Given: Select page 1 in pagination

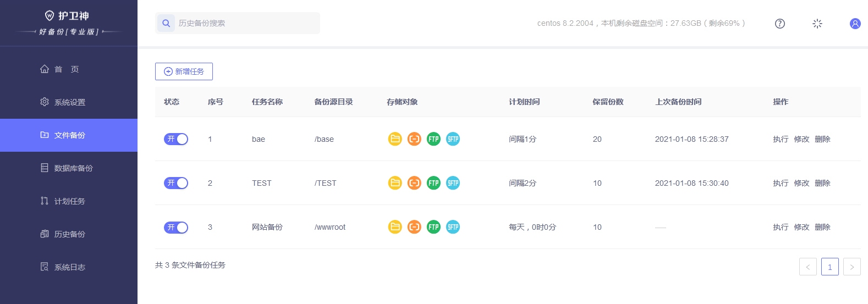Looking at the screenshot, I should click(830, 267).
